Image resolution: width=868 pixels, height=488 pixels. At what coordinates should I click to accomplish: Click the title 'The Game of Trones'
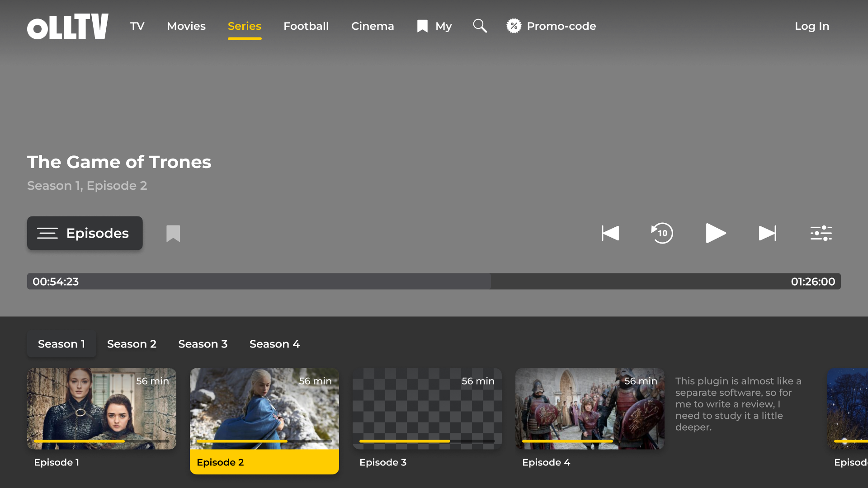point(119,162)
